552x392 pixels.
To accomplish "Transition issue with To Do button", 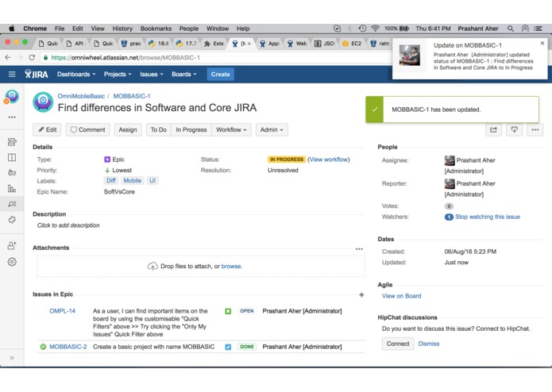I will 159,129.
